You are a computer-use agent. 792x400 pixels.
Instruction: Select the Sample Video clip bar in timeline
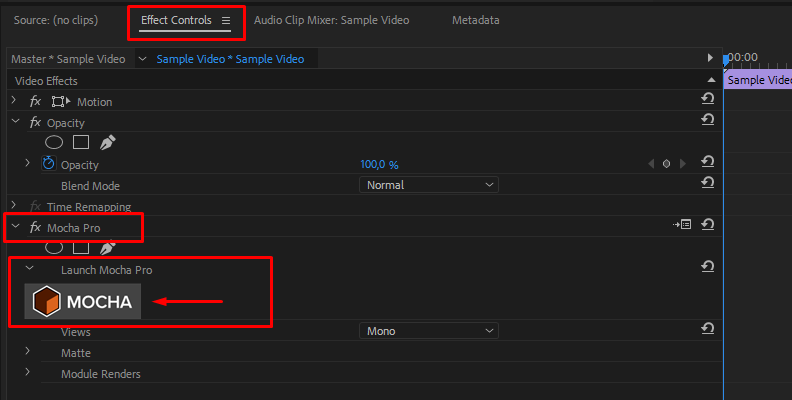click(x=758, y=80)
